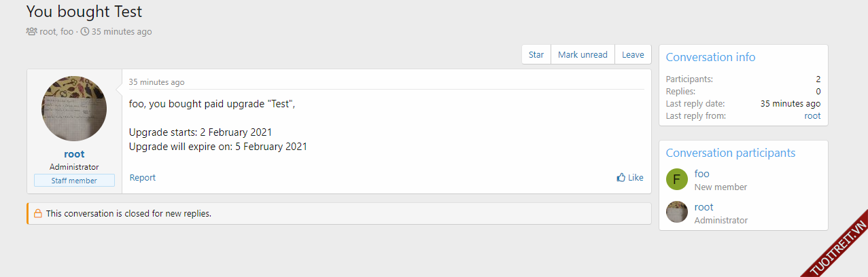
Task: Click foo's green F avatar icon
Action: click(677, 179)
